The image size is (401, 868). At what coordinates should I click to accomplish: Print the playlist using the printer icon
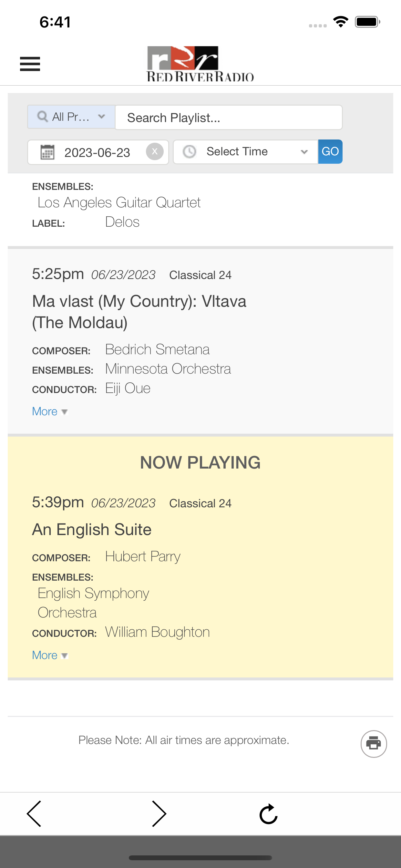click(374, 744)
